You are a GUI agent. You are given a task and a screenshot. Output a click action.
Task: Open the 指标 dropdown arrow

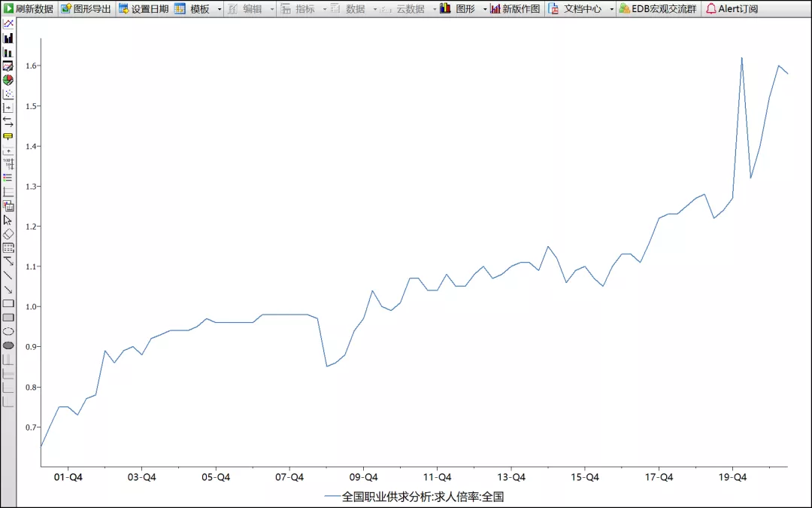point(325,9)
